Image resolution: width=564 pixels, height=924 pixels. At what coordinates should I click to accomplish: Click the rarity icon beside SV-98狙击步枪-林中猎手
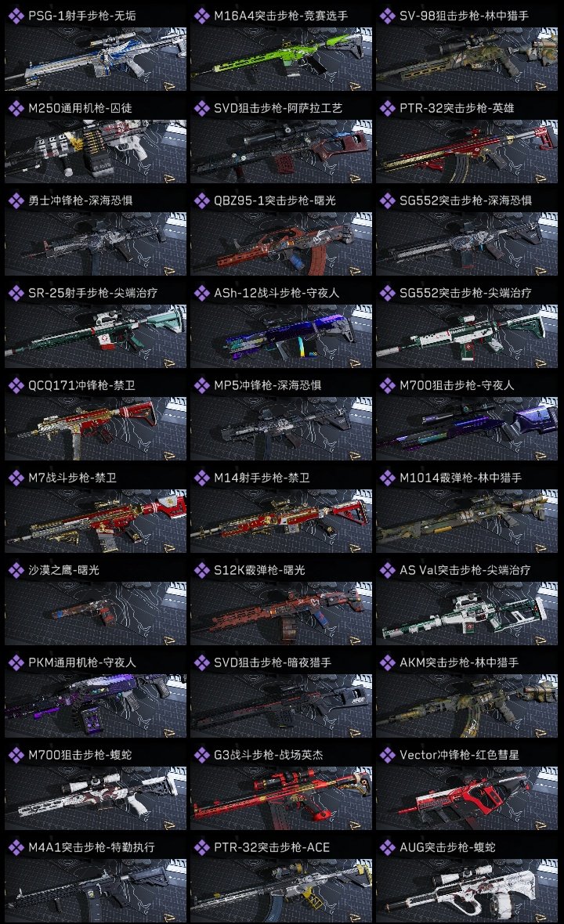coord(387,16)
